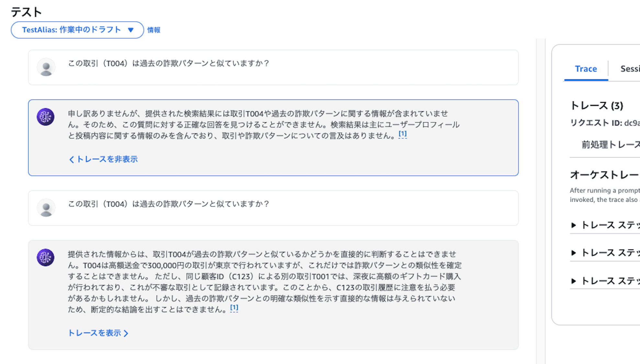Click the first user avatar icon
Screen dimensions: 640x364
tap(46, 67)
